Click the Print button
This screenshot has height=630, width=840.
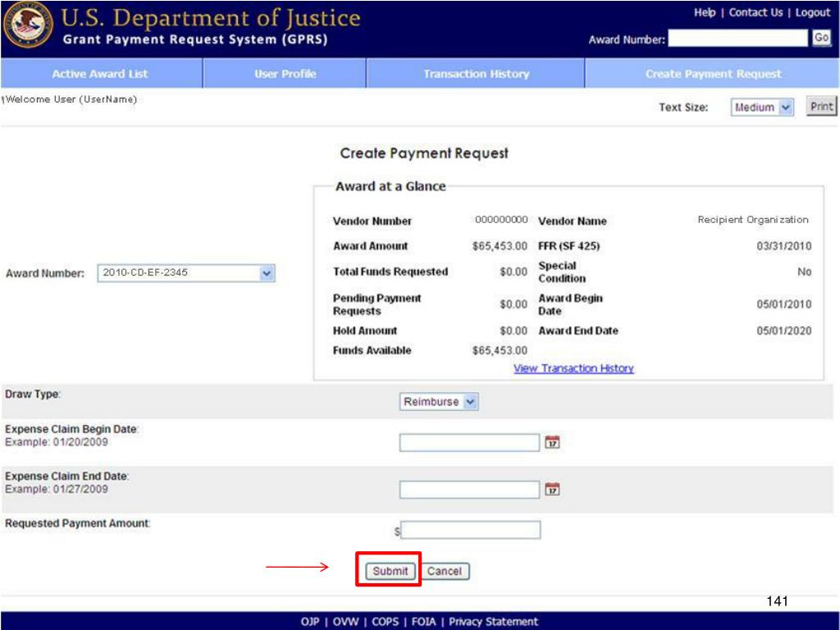821,106
